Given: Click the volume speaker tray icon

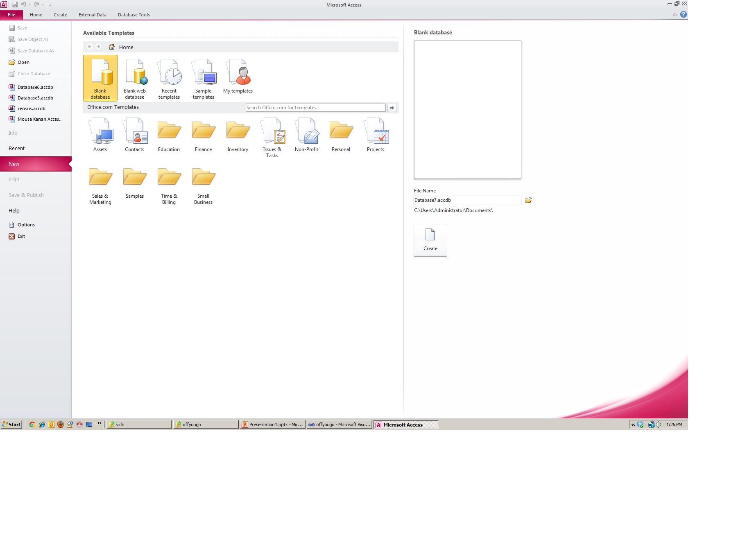Looking at the screenshot, I should (658, 425).
